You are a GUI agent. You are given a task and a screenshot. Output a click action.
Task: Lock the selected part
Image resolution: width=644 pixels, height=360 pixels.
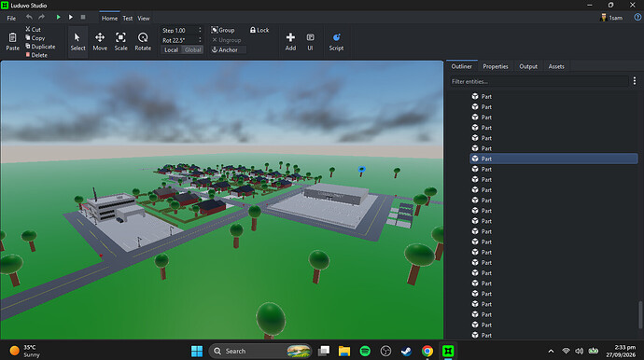259,30
